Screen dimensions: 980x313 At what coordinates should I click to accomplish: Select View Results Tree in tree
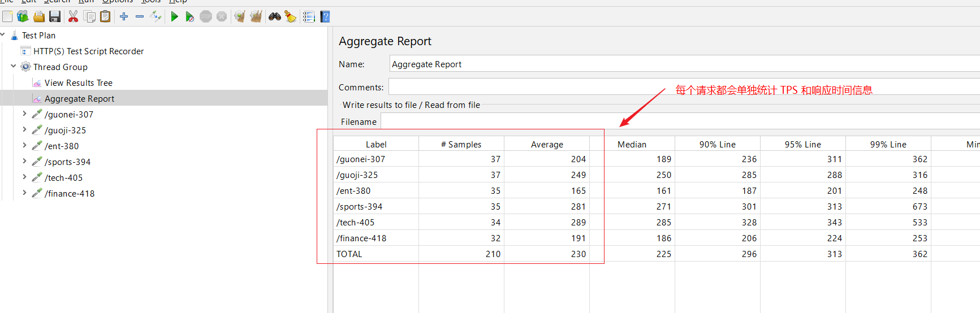click(78, 83)
